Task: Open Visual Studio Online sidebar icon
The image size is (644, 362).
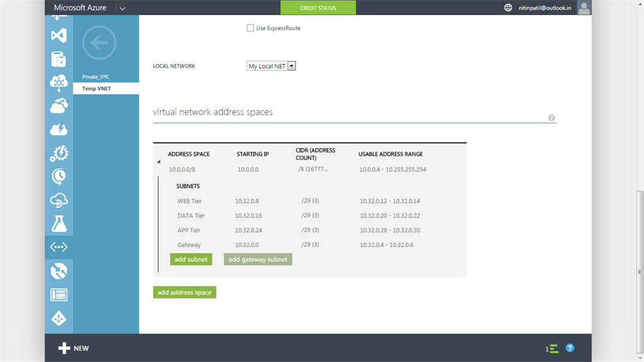Action: [x=58, y=35]
